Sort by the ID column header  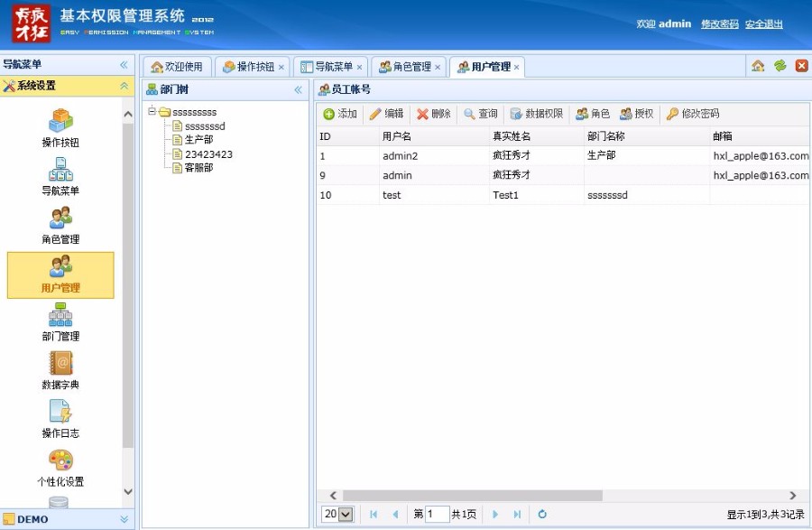point(348,136)
